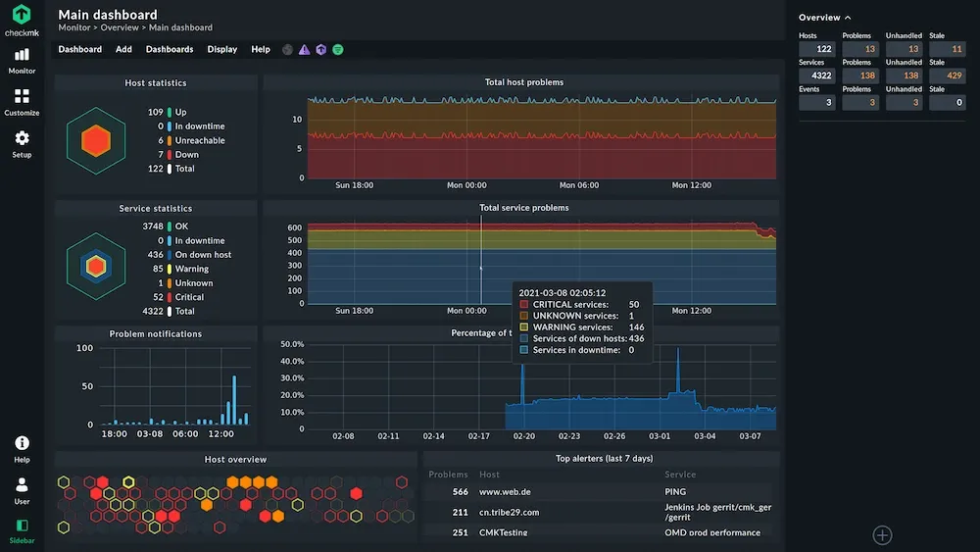Click the Events Stale value 0
The image size is (980, 552).
(x=948, y=103)
